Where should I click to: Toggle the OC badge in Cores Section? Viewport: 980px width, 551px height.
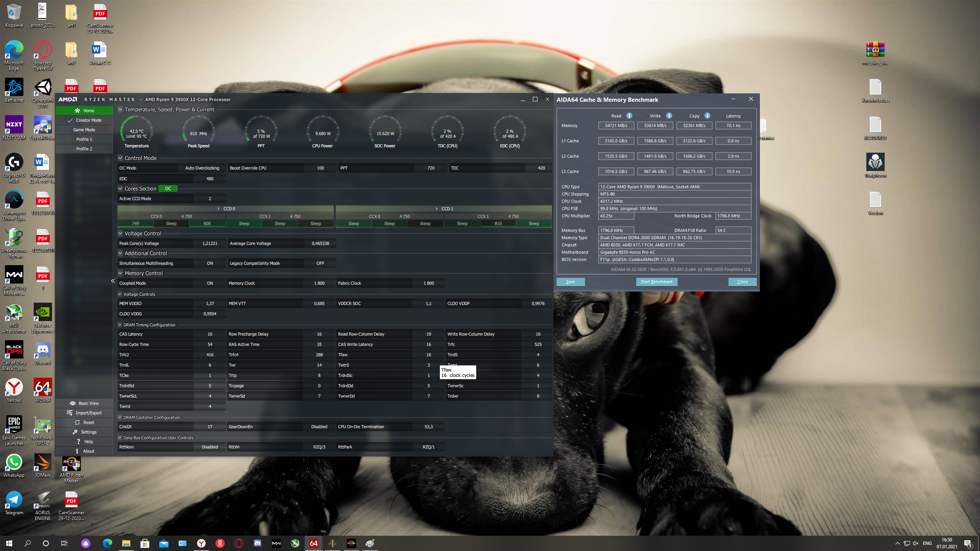[168, 189]
